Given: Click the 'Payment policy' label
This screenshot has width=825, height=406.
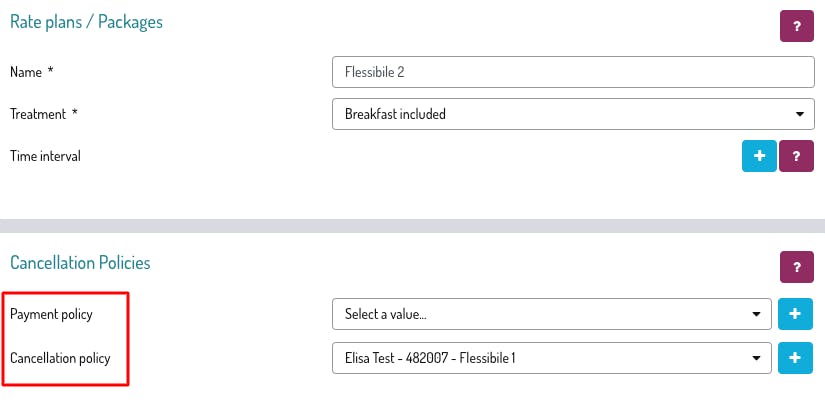Looking at the screenshot, I should [51, 314].
